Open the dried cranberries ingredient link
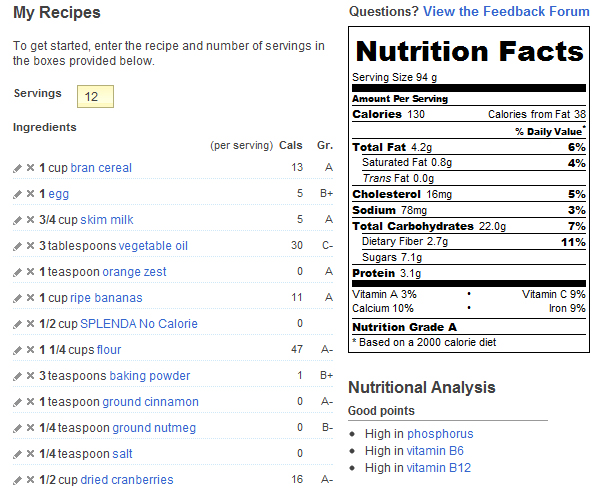Screen dimensions: 606x488 point(127,480)
